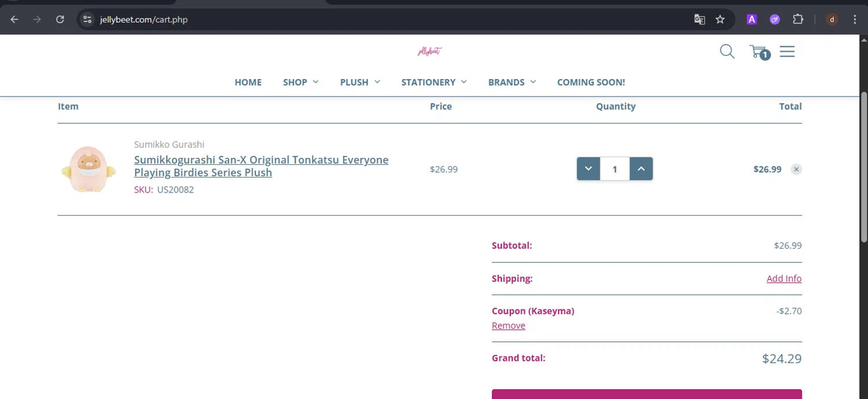The image size is (868, 399).
Task: Open site information icon in address bar
Action: pyautogui.click(x=87, y=20)
